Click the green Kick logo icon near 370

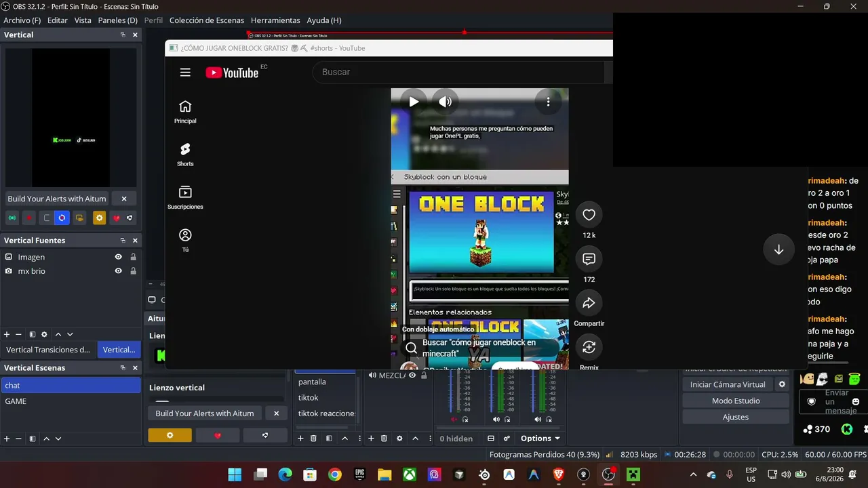pos(847,429)
